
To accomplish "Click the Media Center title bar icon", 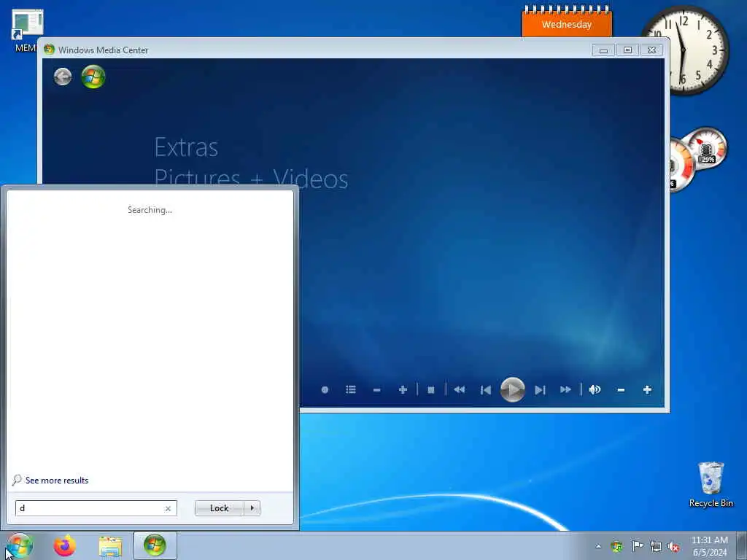I will click(x=49, y=50).
